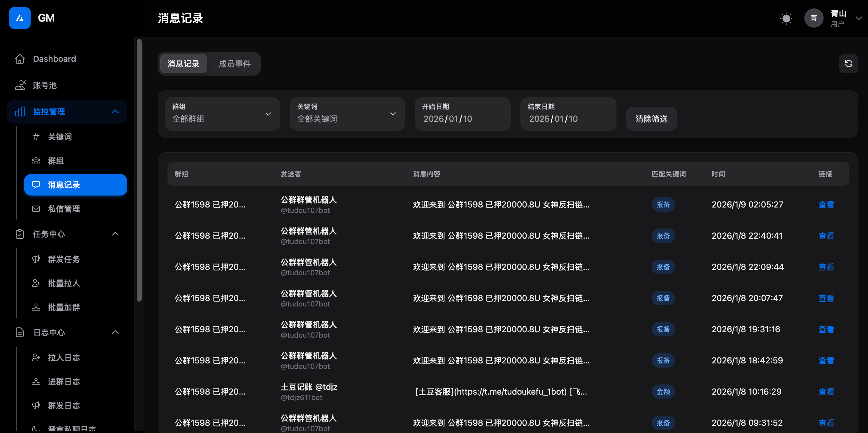Screen dimensions: 868x433
Task: Click the person icon beside 批量加群
Action: pyautogui.click(x=36, y=307)
